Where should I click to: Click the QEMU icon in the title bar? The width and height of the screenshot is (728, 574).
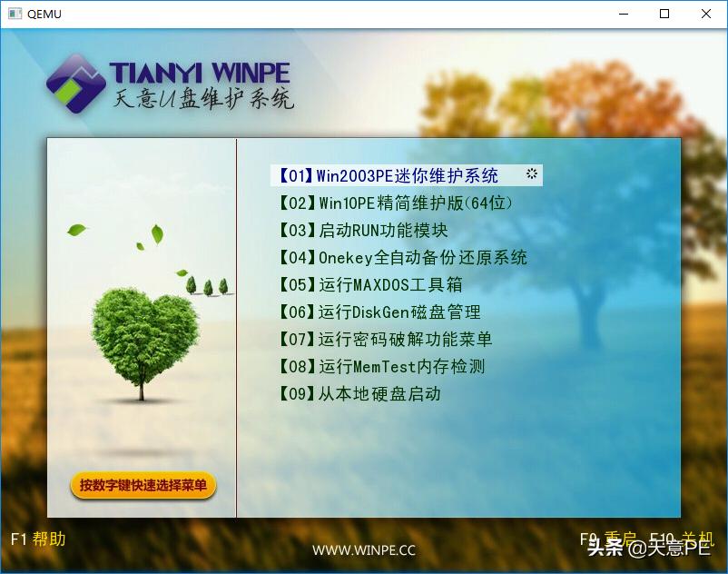pyautogui.click(x=15, y=14)
